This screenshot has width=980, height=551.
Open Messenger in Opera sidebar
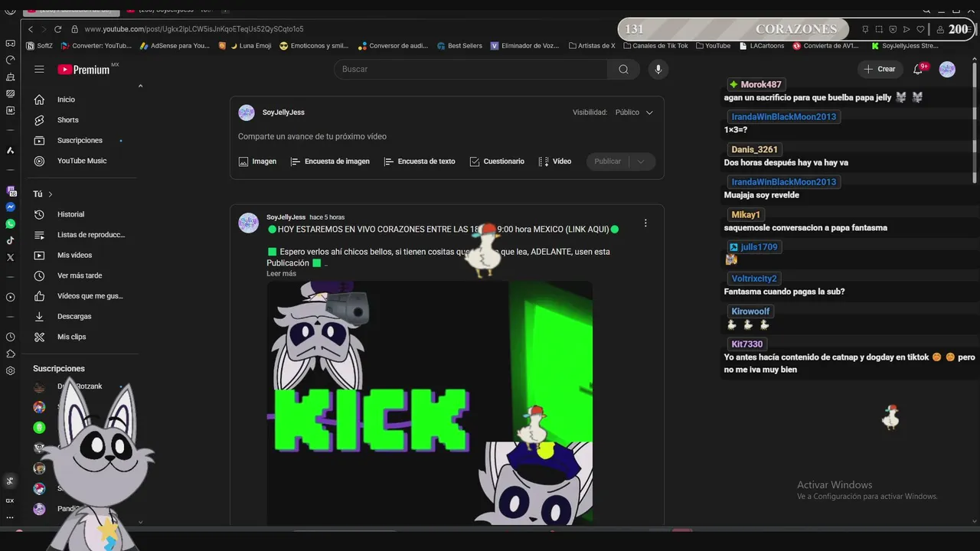tap(11, 207)
